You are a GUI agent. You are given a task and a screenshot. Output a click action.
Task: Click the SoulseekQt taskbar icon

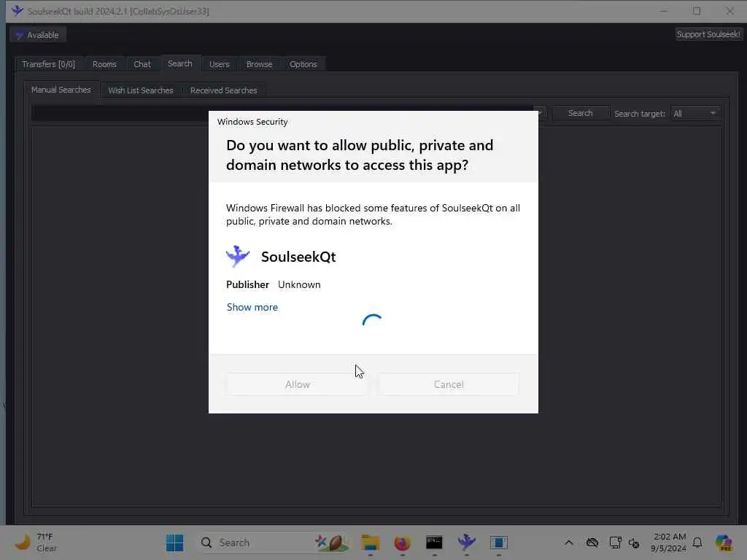466,542
